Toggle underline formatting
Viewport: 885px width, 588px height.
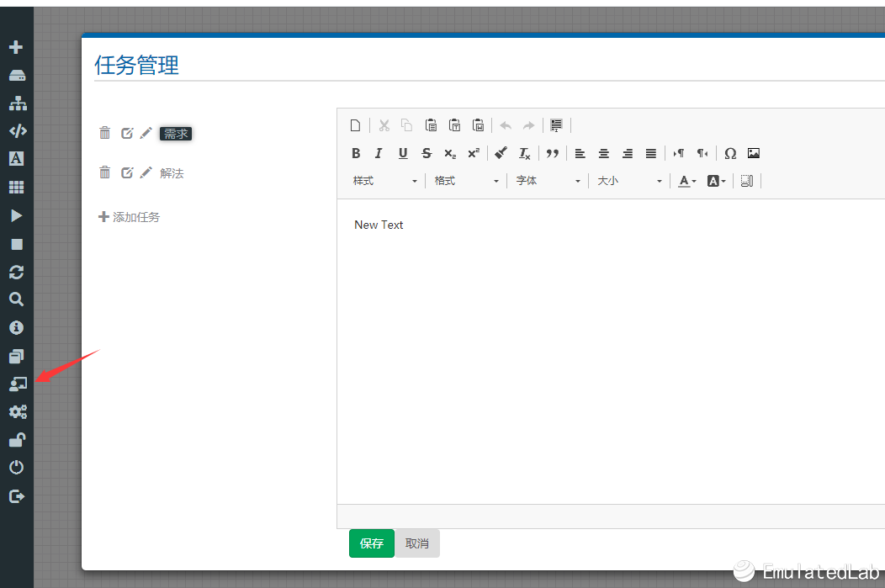(x=403, y=153)
